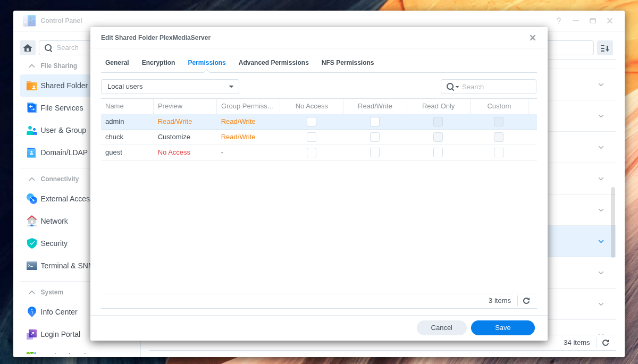638x364 pixels.
Task: Check No Access for guest
Action: [x=312, y=153]
